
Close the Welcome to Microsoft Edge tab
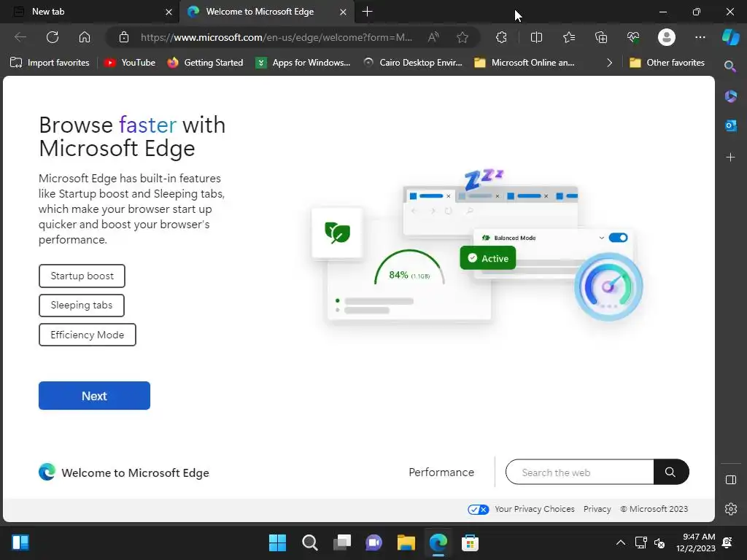pyautogui.click(x=343, y=12)
